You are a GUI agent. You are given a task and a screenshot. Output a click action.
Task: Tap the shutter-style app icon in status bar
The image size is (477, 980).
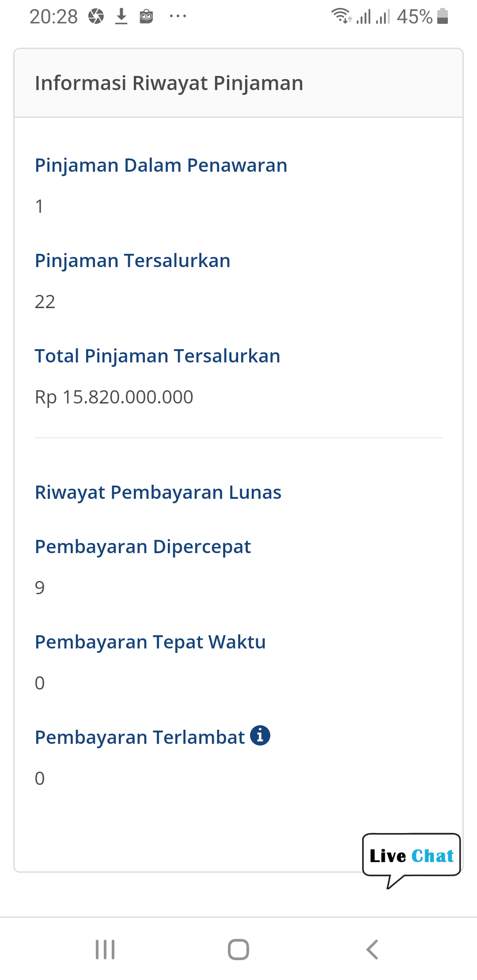tap(95, 16)
